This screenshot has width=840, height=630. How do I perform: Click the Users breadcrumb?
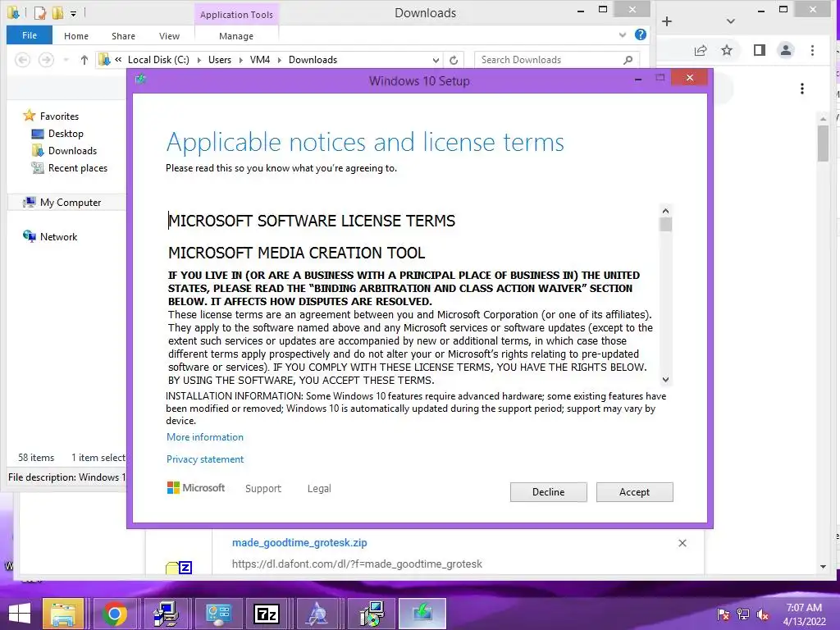(x=220, y=59)
